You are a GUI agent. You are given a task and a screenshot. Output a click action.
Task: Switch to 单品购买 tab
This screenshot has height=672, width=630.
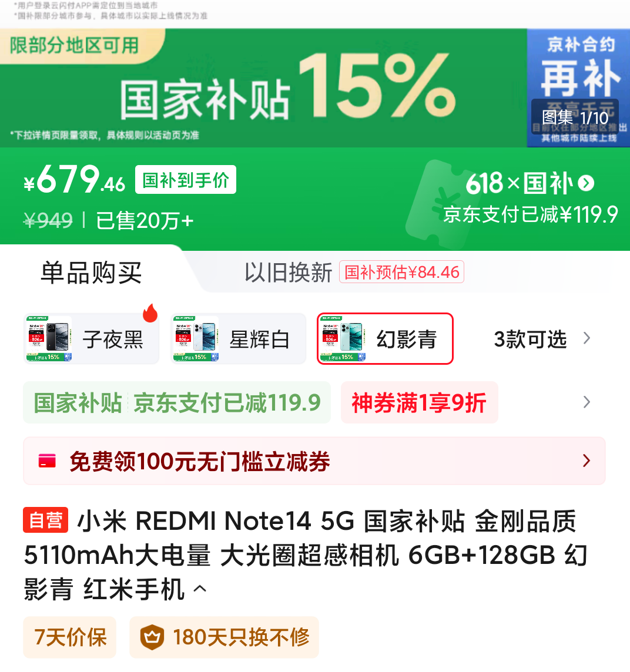91,273
